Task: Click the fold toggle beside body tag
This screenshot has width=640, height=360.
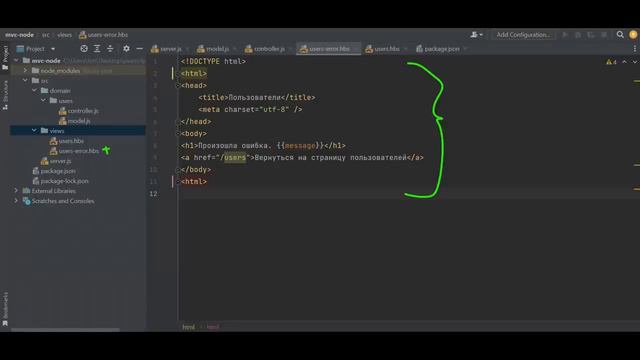Action: pos(178,133)
